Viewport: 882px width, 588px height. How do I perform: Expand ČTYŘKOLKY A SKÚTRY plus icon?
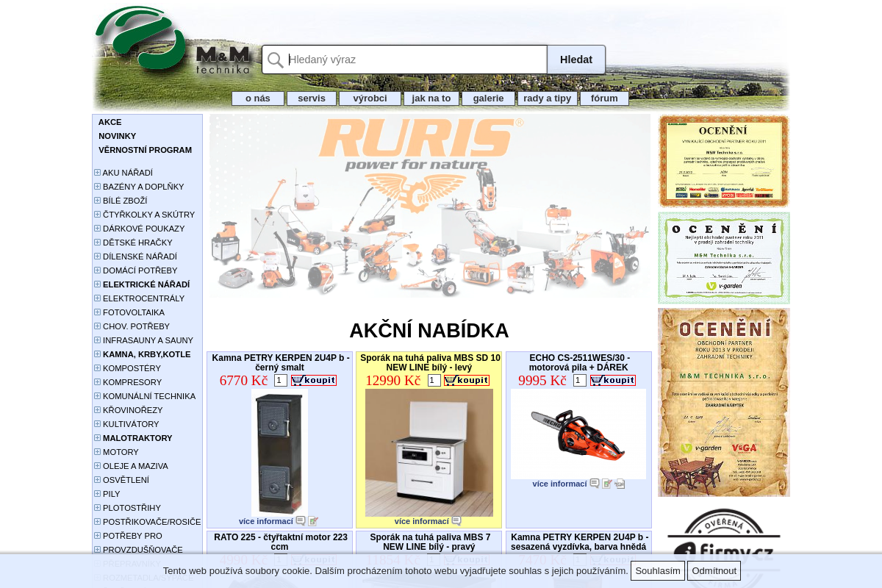click(97, 215)
